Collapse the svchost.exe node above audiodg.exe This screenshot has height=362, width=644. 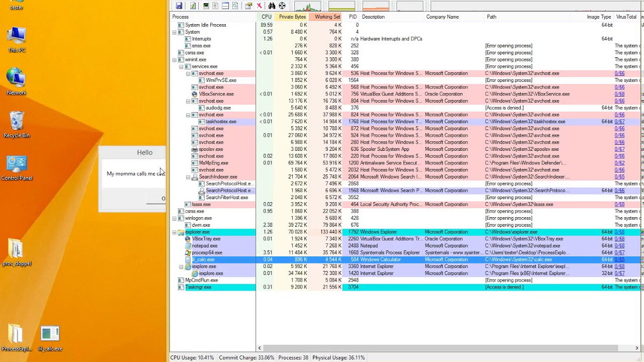188,101
